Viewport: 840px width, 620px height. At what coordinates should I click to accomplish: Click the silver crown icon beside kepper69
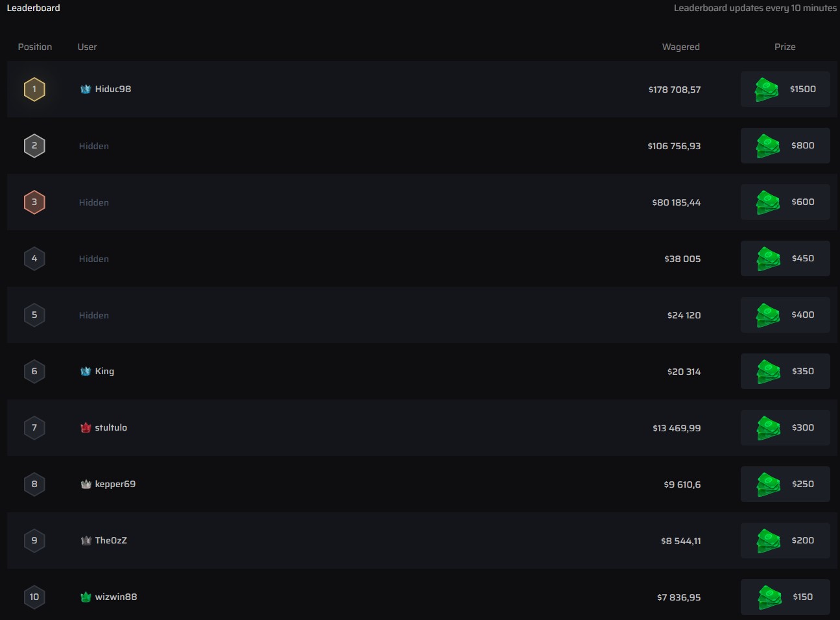pos(86,484)
